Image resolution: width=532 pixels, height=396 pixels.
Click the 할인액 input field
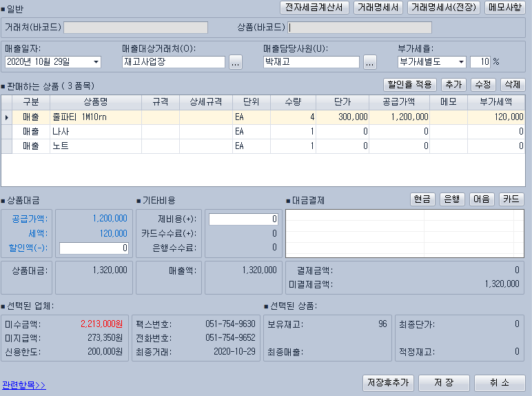pos(94,248)
